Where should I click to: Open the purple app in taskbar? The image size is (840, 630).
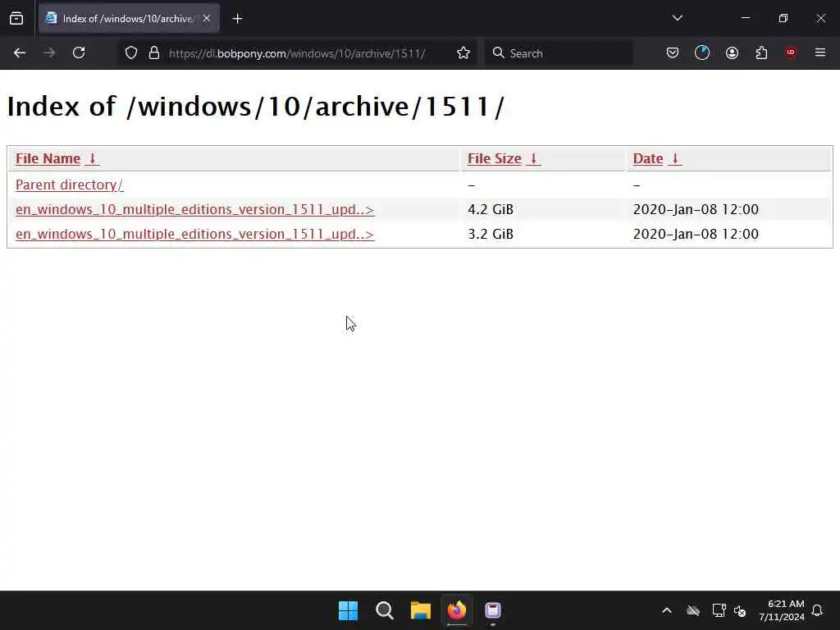click(493, 610)
